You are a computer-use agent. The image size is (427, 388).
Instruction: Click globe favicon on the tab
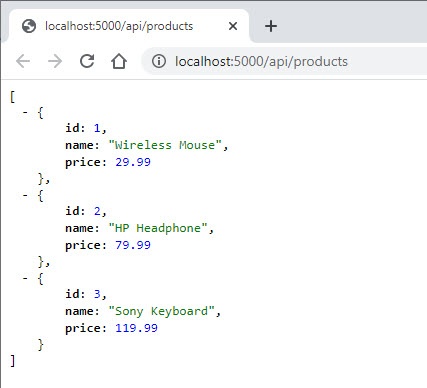tap(29, 26)
